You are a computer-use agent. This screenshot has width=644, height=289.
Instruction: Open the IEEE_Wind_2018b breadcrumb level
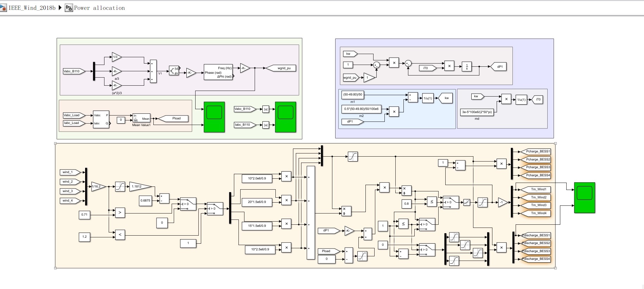(32, 8)
